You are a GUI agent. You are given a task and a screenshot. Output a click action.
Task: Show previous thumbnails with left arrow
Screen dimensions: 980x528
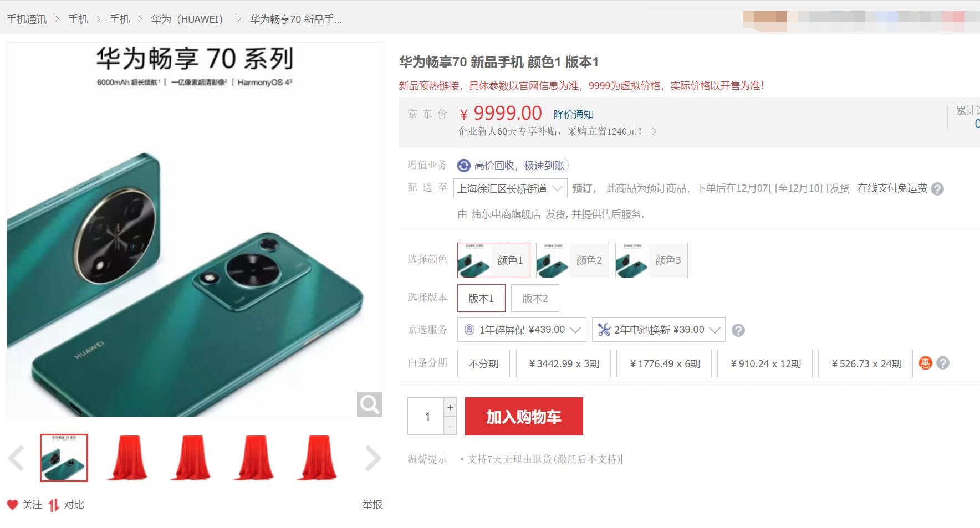16,458
